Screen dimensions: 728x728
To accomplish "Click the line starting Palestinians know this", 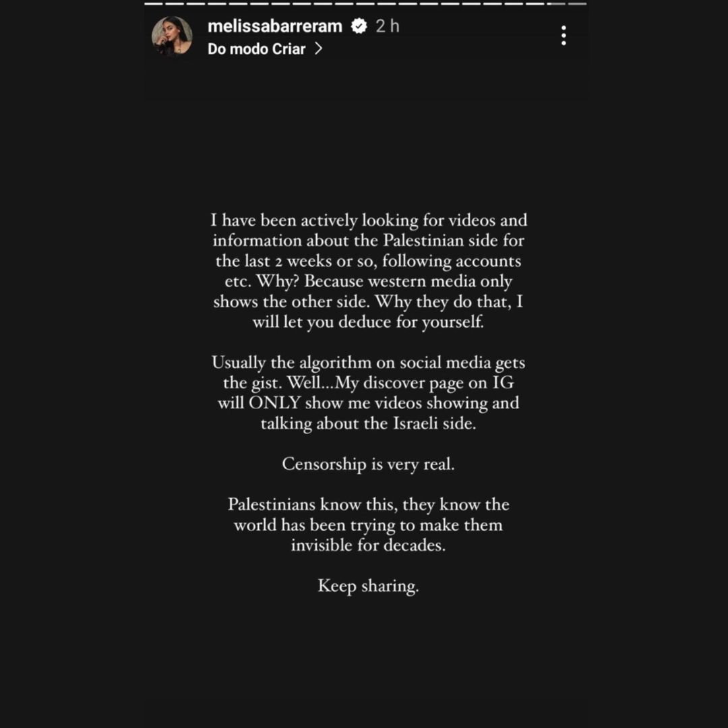I will [x=368, y=504].
